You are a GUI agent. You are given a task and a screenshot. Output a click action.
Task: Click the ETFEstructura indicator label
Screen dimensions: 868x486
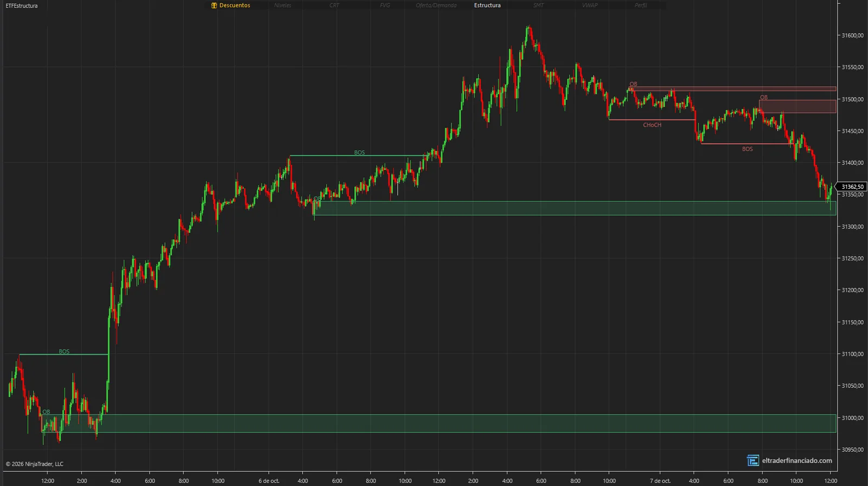click(x=22, y=6)
